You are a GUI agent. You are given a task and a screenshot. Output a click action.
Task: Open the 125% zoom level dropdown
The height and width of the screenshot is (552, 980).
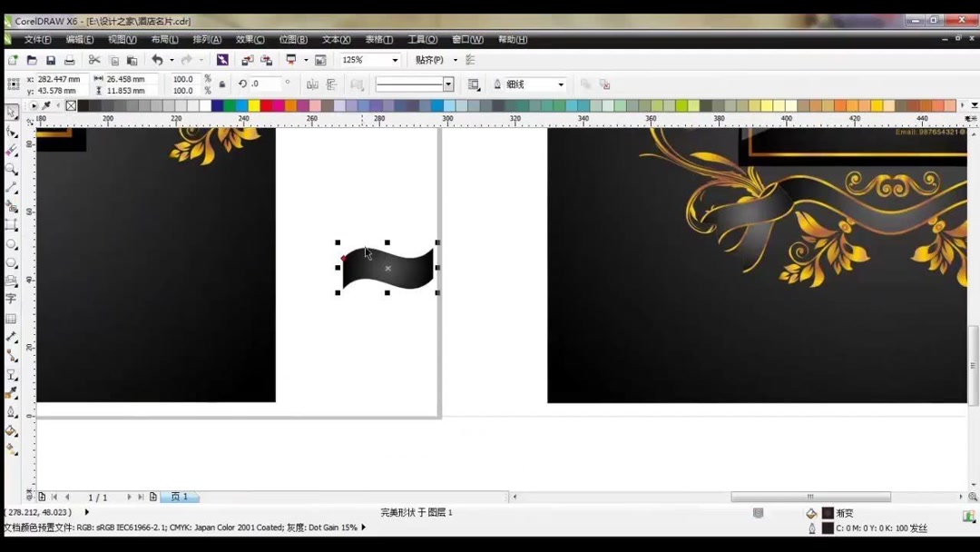coord(393,60)
